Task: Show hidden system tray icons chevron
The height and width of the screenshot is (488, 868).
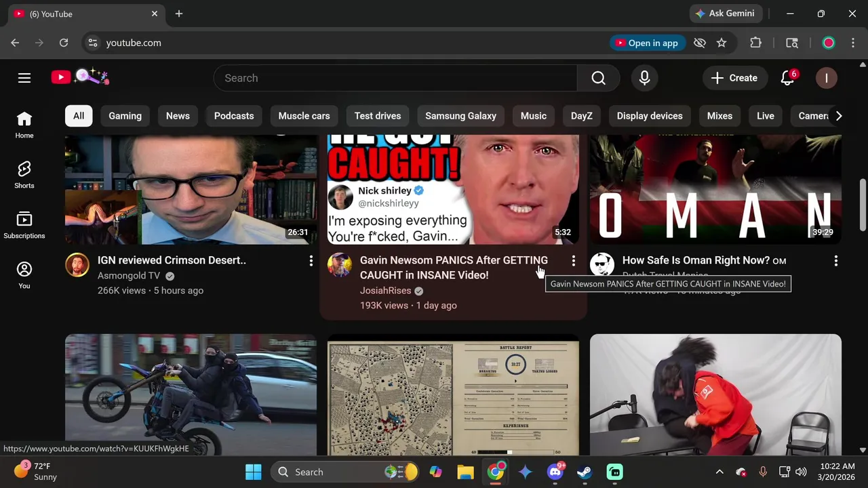Action: point(719,472)
